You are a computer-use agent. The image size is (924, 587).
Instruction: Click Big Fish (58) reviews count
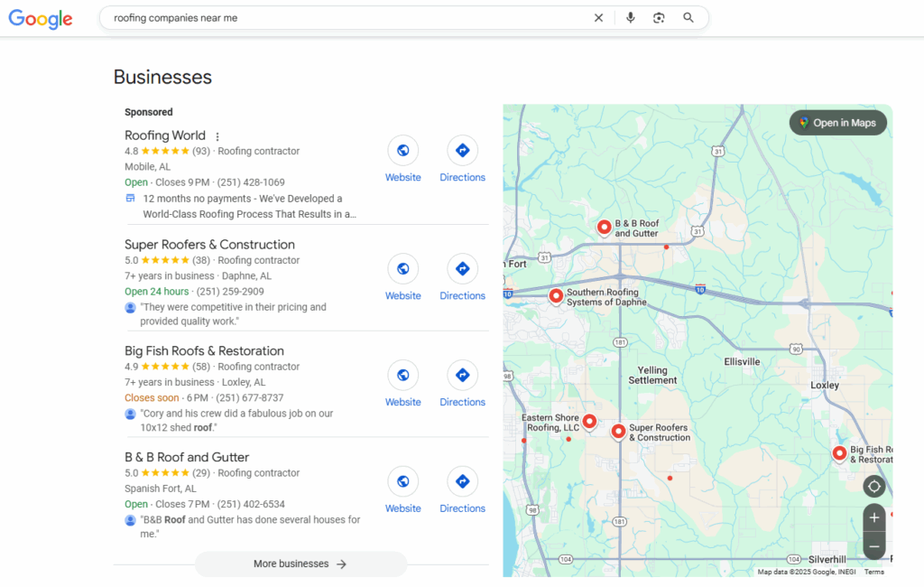201,367
